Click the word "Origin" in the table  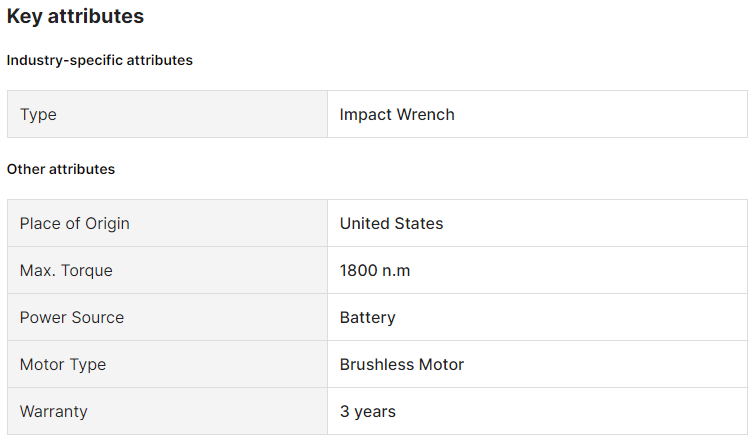[105, 224]
